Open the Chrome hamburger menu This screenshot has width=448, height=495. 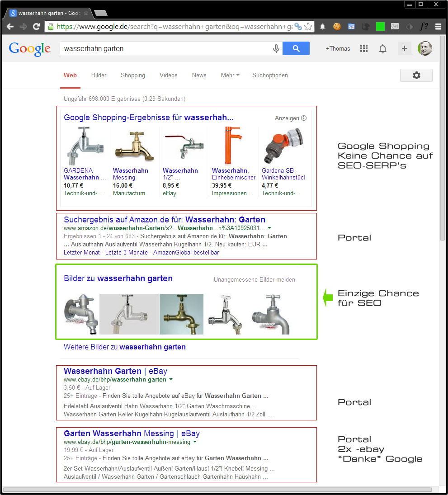438,27
